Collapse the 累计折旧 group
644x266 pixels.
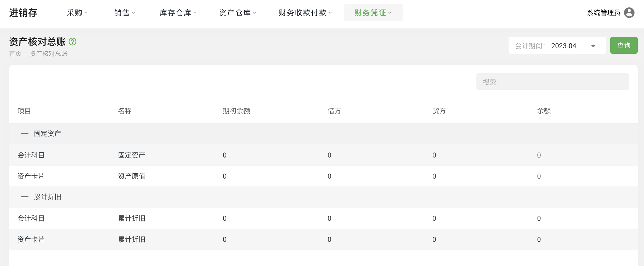[x=25, y=197]
